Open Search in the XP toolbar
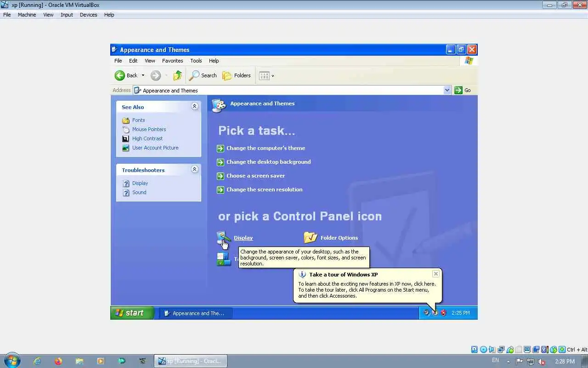The width and height of the screenshot is (588, 368). click(x=203, y=75)
